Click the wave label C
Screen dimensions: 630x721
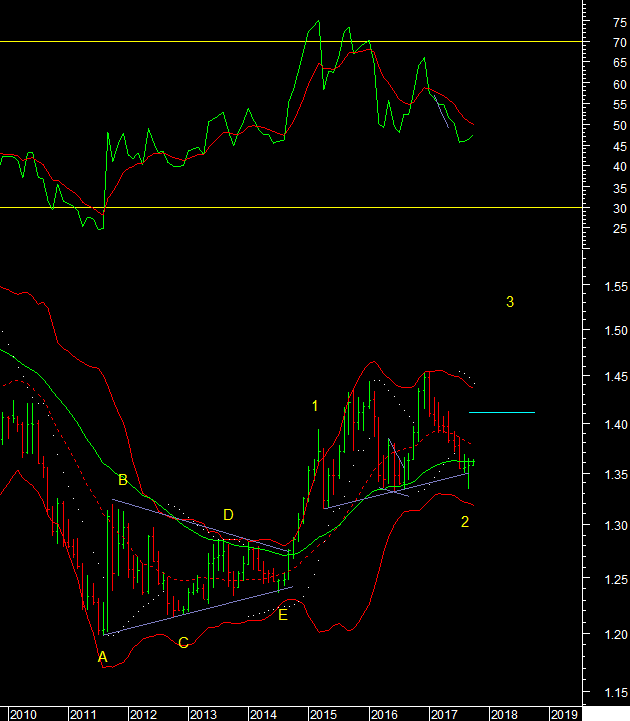click(x=183, y=642)
